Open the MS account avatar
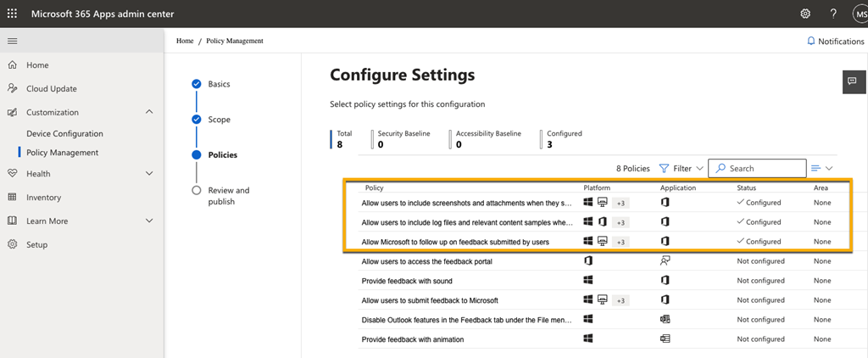This screenshot has width=868, height=358. click(860, 14)
